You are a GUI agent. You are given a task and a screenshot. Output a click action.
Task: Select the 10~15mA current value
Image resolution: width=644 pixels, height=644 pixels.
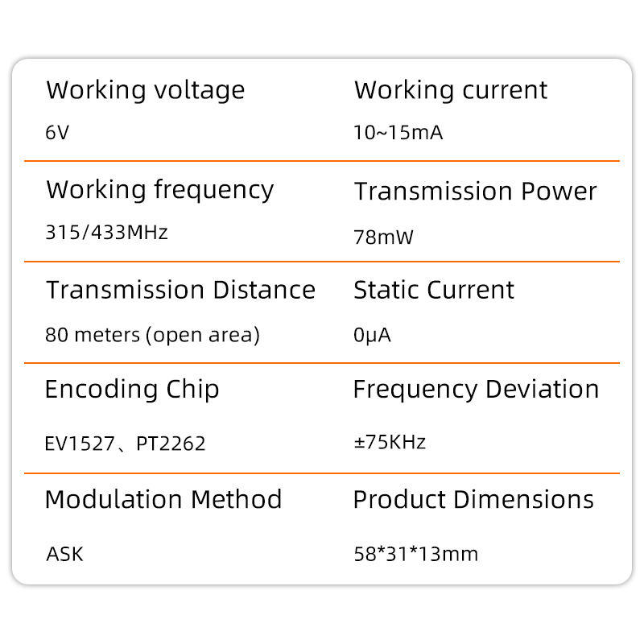tap(398, 133)
